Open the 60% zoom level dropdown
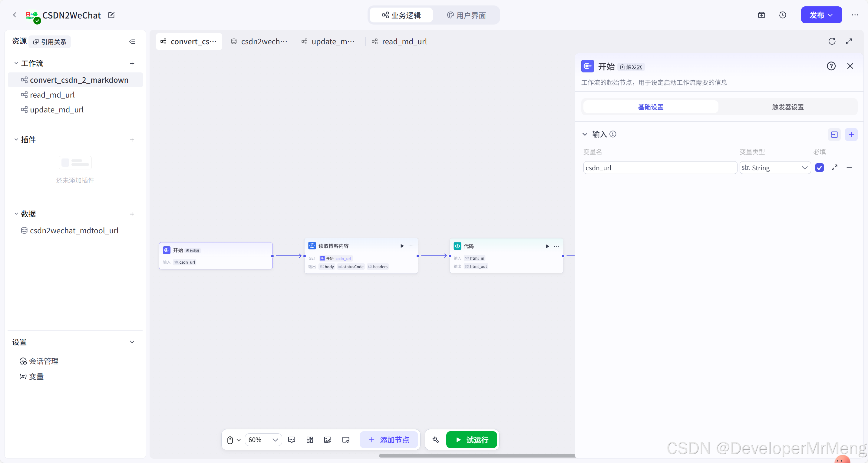 click(x=263, y=440)
